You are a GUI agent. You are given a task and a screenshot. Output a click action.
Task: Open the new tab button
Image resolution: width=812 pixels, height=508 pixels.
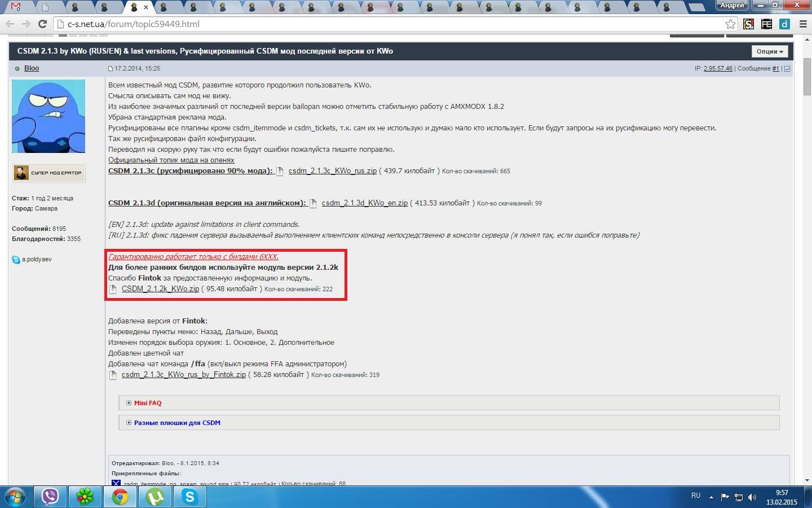[x=697, y=7]
